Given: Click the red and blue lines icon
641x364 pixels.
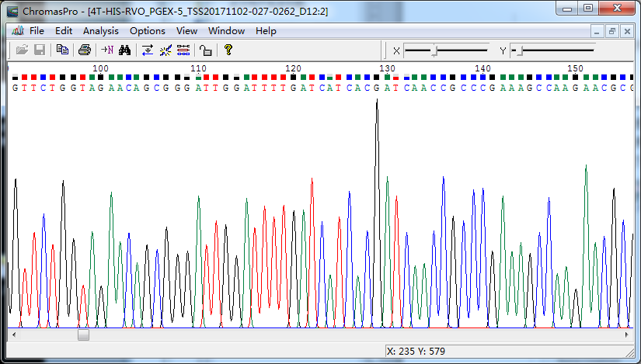Looking at the screenshot, I should (183, 50).
